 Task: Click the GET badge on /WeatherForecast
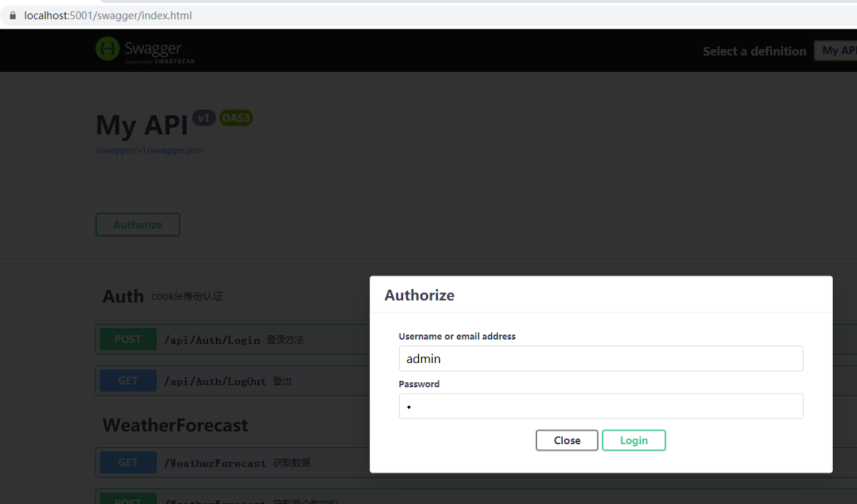click(127, 462)
